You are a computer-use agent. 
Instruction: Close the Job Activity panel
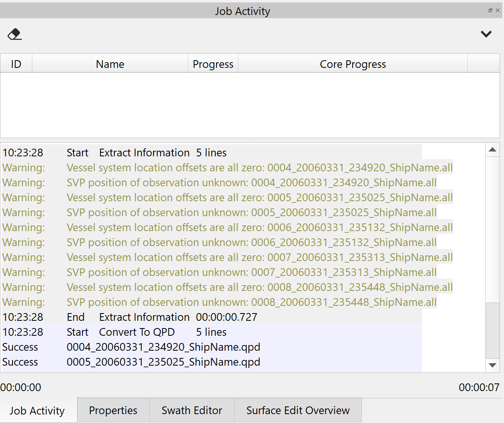pyautogui.click(x=498, y=11)
